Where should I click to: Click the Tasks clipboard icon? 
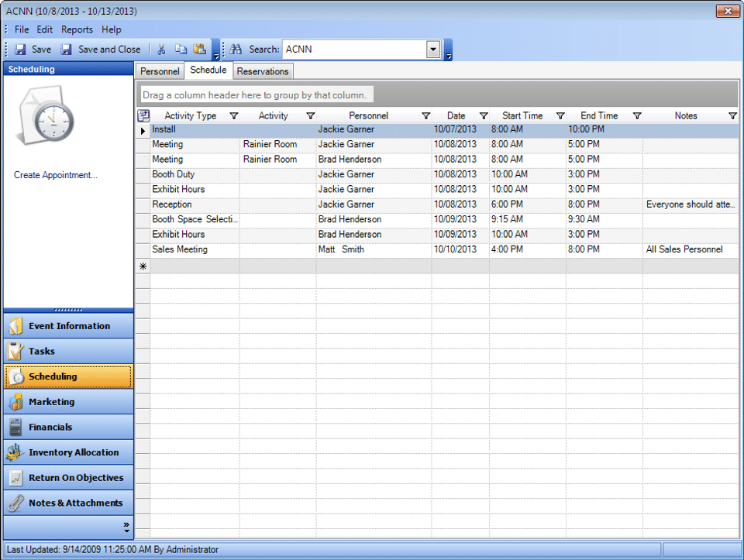15,352
